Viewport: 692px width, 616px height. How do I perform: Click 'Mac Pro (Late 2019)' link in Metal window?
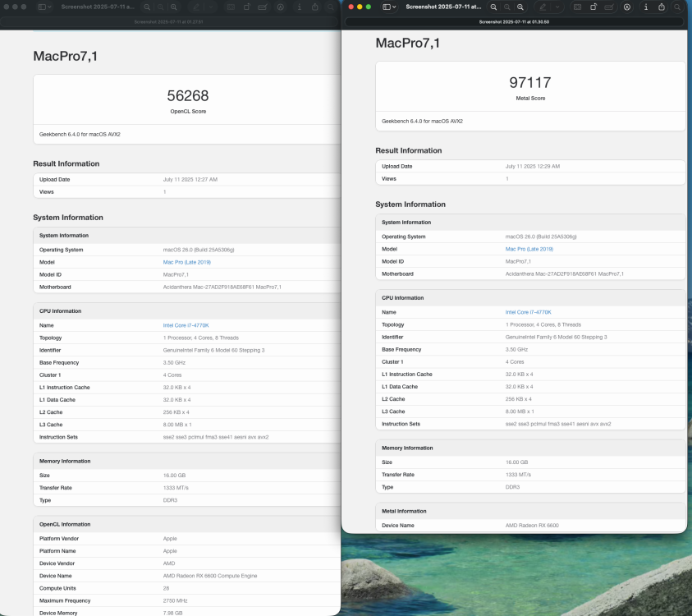(529, 249)
